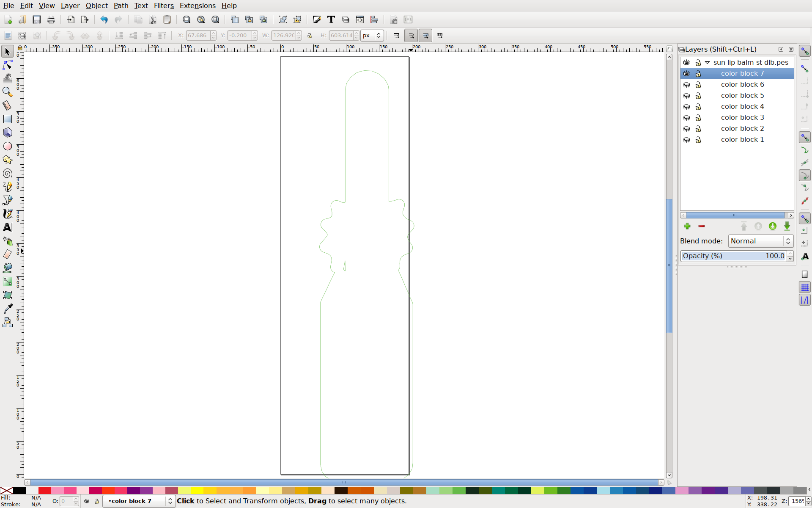Viewport: 812px width, 508px height.
Task: Adjust the Opacity (%) slider
Action: [x=733, y=256]
